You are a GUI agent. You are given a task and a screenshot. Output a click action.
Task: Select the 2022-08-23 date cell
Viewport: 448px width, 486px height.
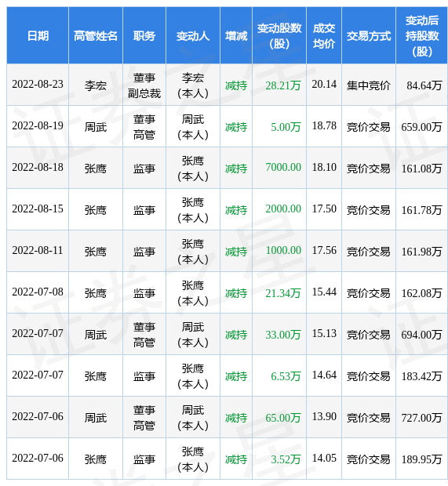click(38, 85)
